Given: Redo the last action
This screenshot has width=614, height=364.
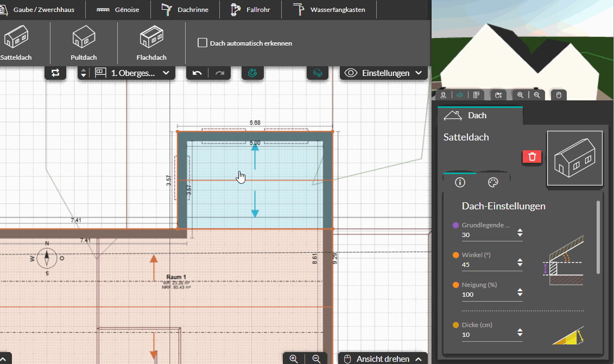Looking at the screenshot, I should click(x=220, y=73).
